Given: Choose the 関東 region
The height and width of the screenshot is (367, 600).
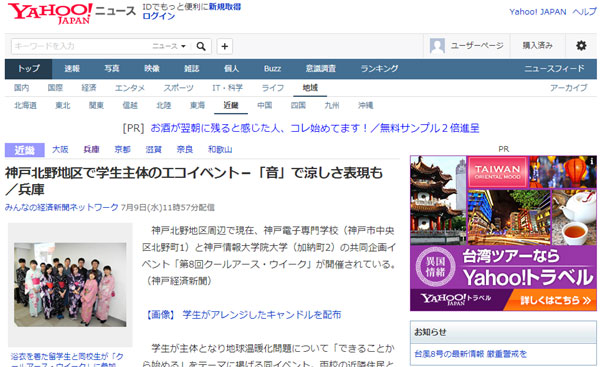Looking at the screenshot, I should point(96,105).
